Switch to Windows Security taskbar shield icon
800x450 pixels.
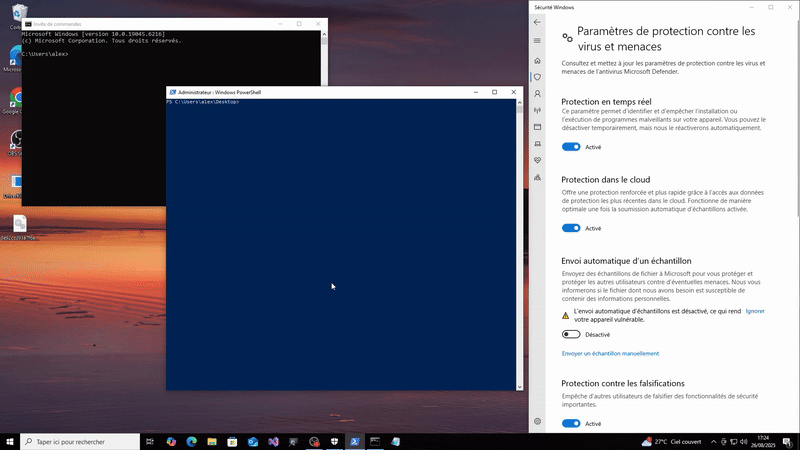pyautogui.click(x=334, y=442)
